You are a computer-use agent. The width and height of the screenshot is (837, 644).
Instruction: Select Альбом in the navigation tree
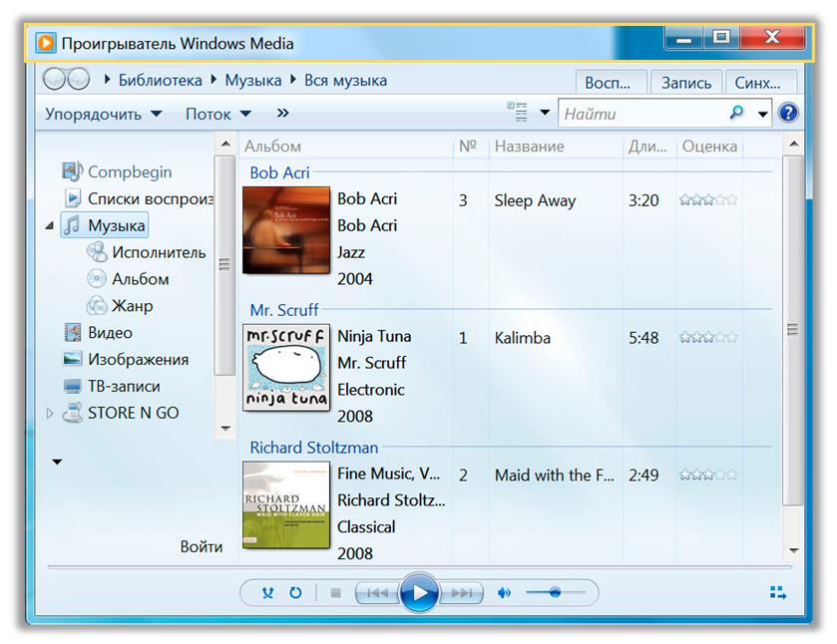click(128, 278)
